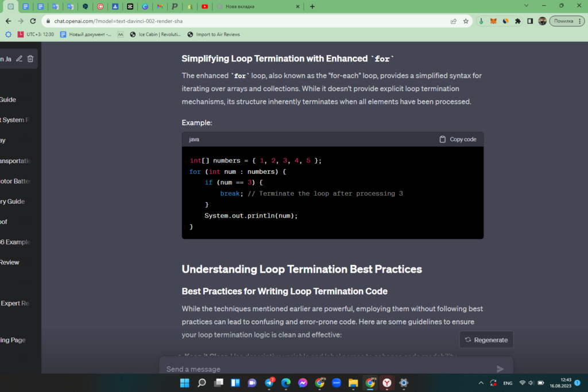The width and height of the screenshot is (588, 392).
Task: Open a new browser tab
Action: click(312, 6)
